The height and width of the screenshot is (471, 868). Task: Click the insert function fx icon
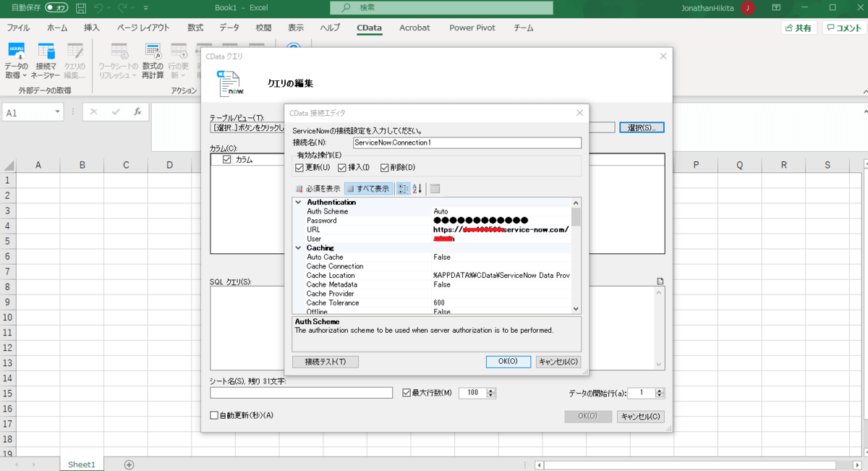click(x=137, y=112)
